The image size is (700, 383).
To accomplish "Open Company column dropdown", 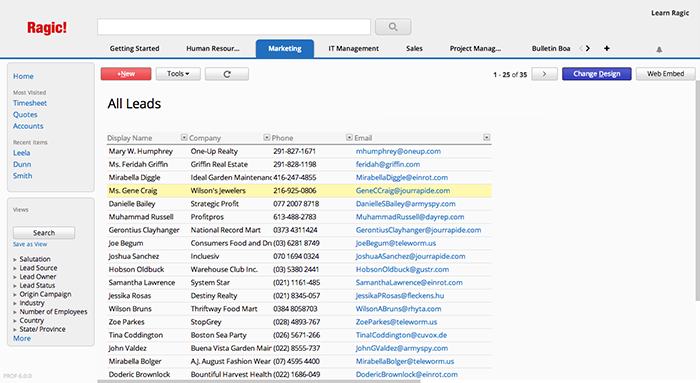I will pyautogui.click(x=267, y=137).
